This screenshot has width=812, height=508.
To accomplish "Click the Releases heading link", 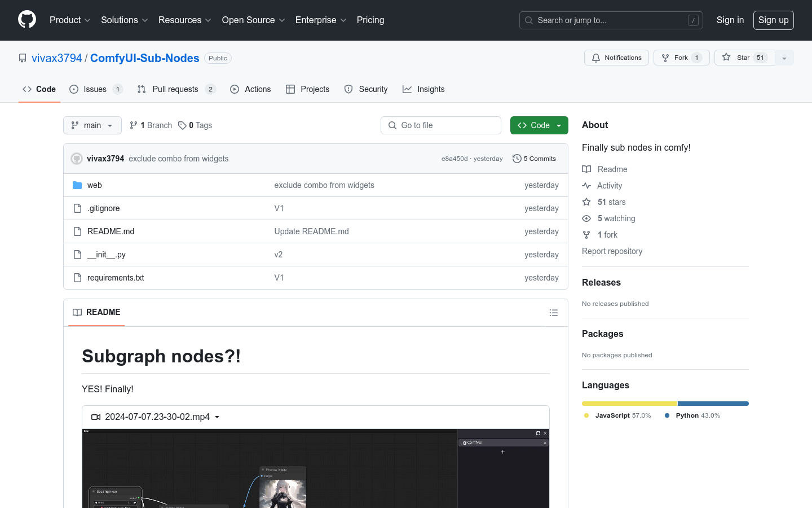I will point(601,283).
